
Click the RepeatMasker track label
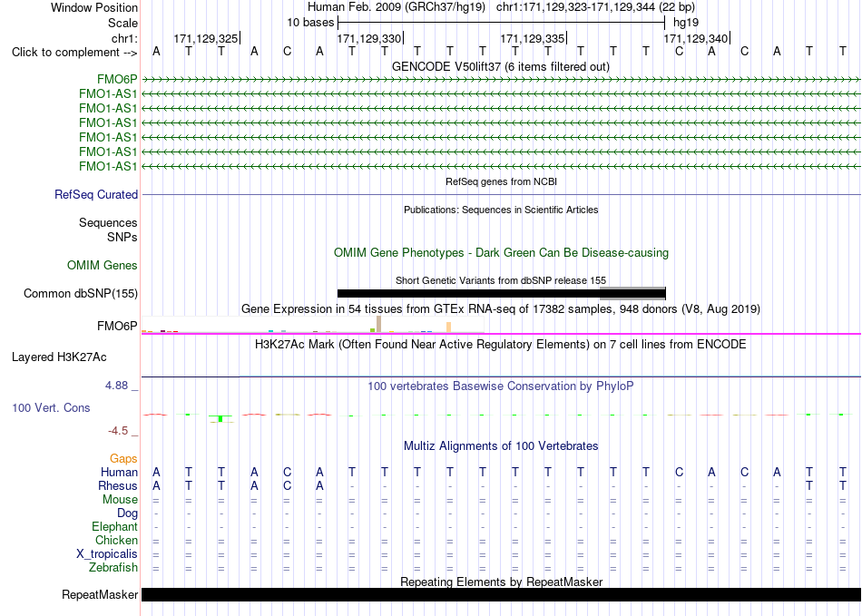tap(100, 594)
